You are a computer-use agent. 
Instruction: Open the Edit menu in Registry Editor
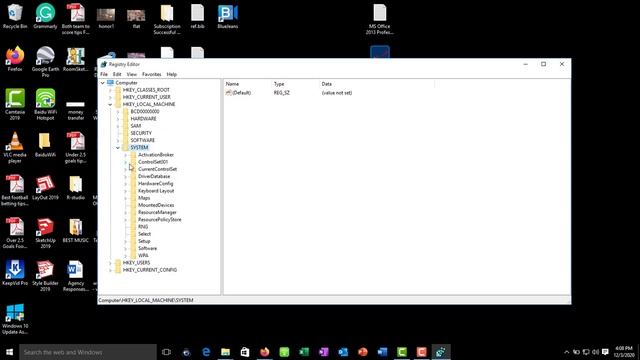[117, 74]
